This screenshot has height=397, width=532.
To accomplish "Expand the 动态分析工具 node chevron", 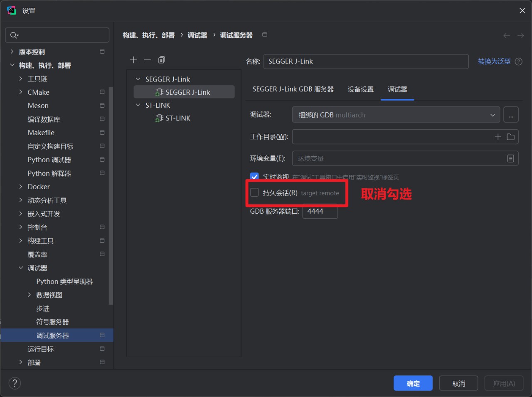I will [x=21, y=200].
